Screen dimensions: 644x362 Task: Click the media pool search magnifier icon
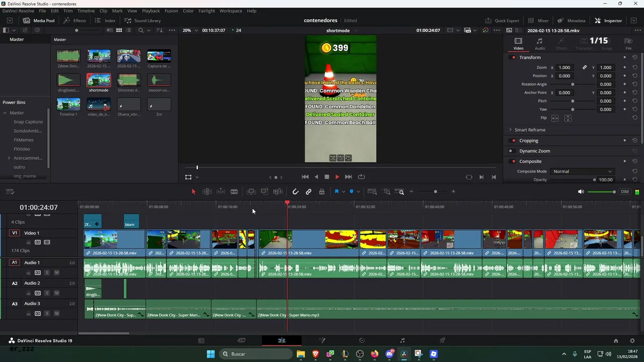pos(141,30)
